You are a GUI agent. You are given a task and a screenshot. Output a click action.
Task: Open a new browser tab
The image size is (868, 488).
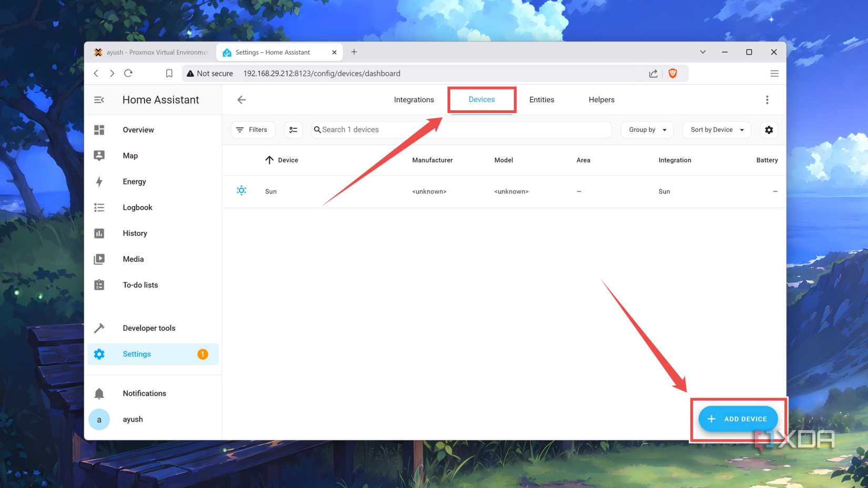click(x=354, y=52)
